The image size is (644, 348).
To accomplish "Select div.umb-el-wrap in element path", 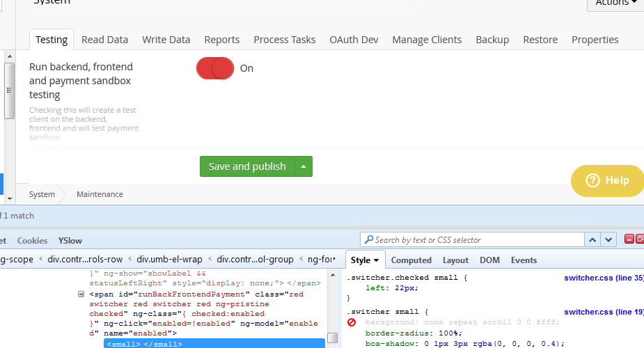I will [169, 260].
